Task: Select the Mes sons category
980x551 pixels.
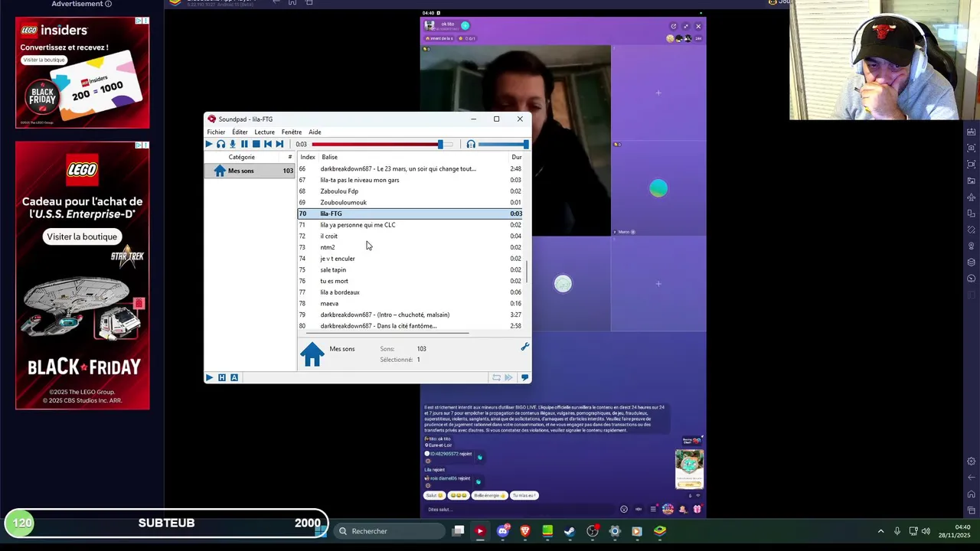Action: coord(250,171)
